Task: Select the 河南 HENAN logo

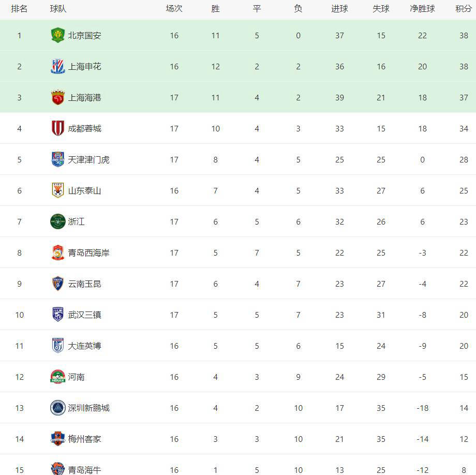Action: tap(57, 377)
